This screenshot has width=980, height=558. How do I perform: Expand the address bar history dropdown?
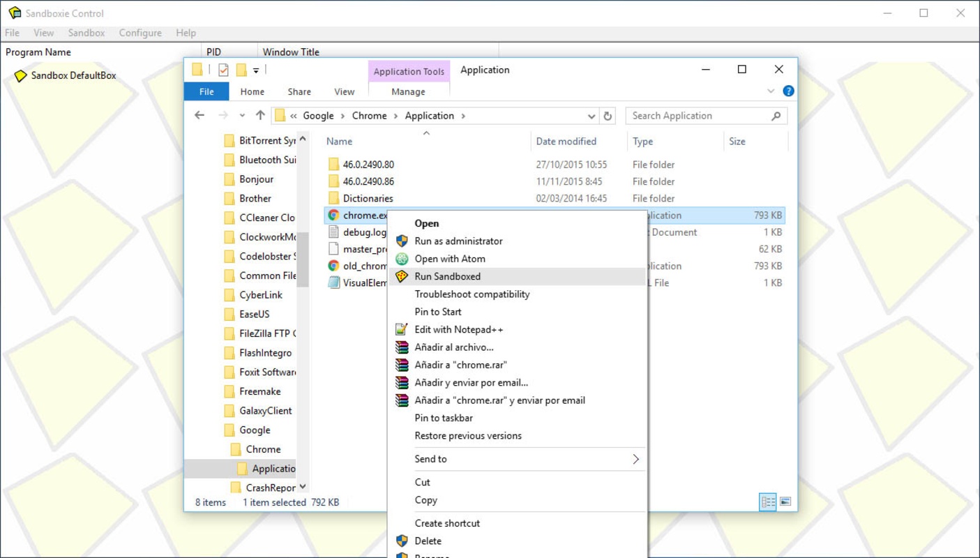[x=591, y=116]
